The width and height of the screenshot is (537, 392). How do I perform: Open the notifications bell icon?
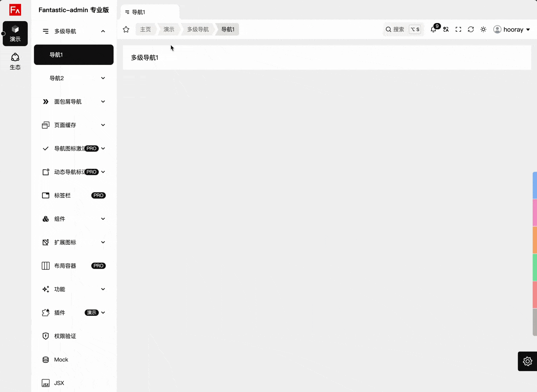point(434,29)
